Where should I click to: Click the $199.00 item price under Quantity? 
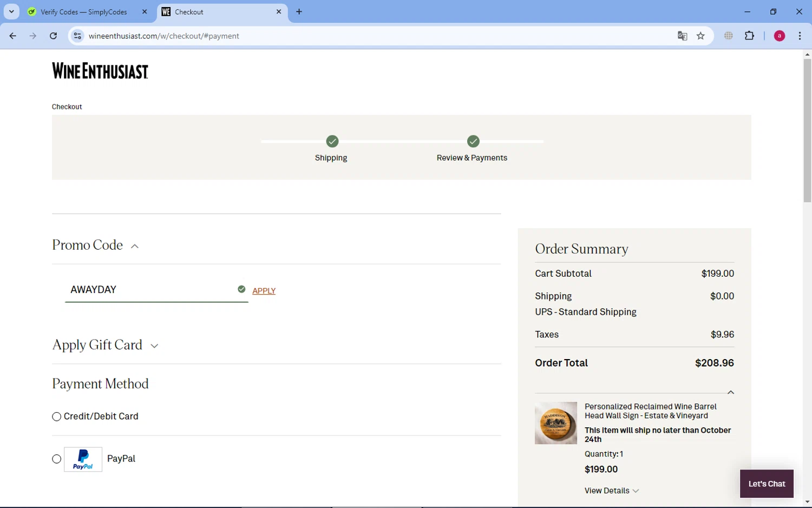[601, 470]
